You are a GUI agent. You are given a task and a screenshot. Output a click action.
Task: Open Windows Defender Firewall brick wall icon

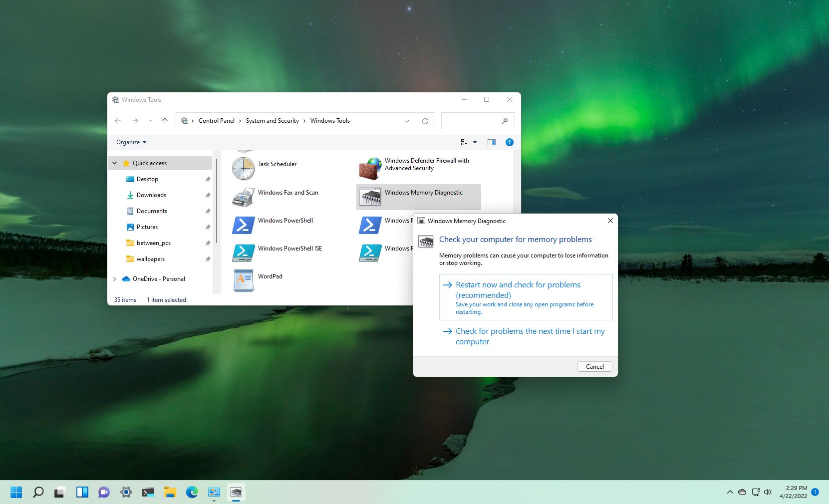coord(370,168)
